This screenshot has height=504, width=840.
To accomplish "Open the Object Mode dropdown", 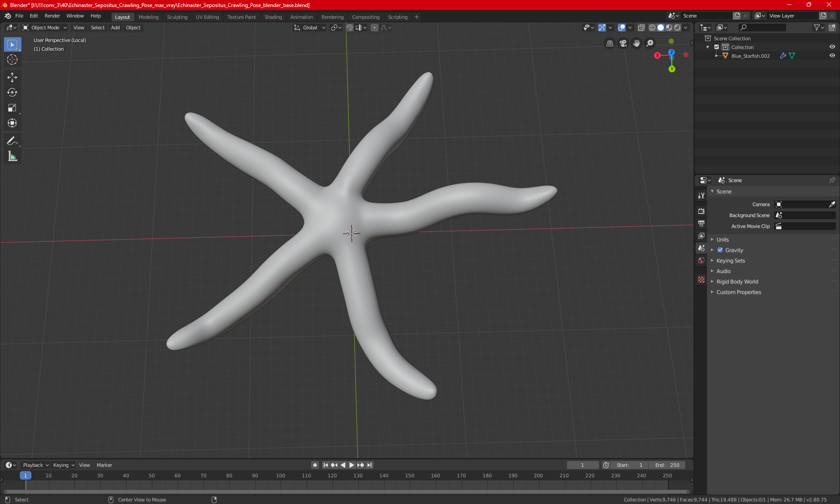I will tap(45, 28).
